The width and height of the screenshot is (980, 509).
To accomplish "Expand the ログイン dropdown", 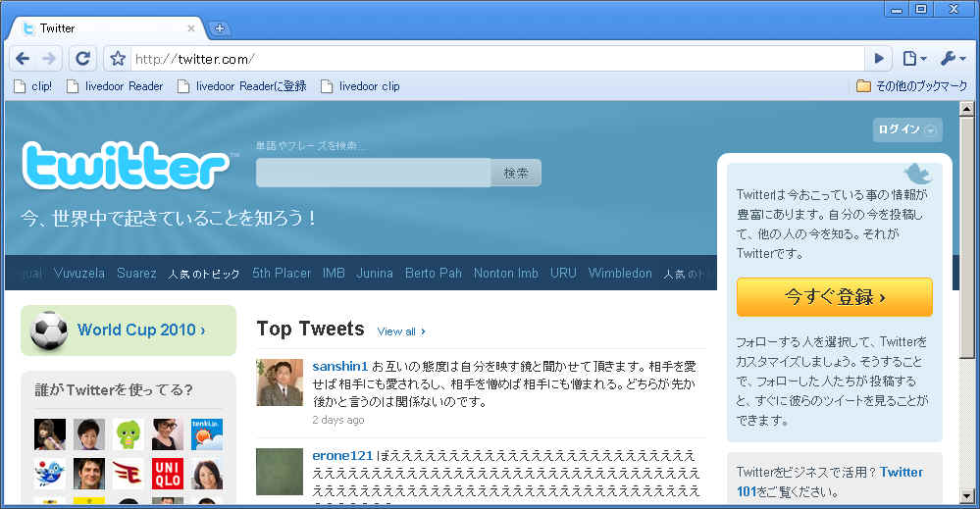I will [906, 129].
